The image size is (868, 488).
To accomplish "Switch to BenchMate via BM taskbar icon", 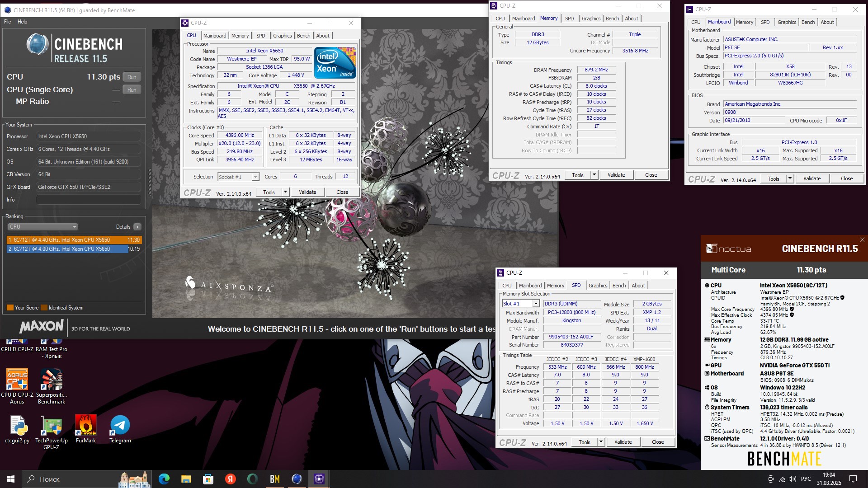I will [274, 479].
